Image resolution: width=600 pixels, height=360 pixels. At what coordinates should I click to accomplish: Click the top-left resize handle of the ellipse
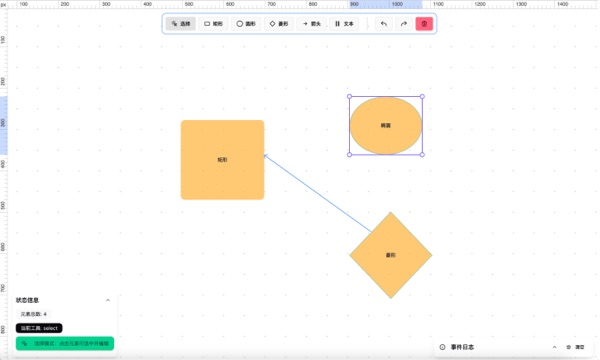pos(349,96)
